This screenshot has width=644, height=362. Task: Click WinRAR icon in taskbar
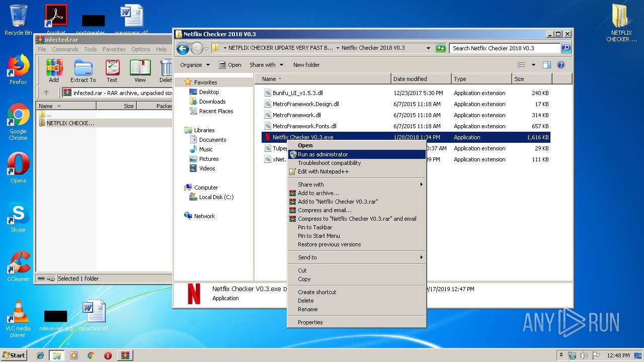125,355
